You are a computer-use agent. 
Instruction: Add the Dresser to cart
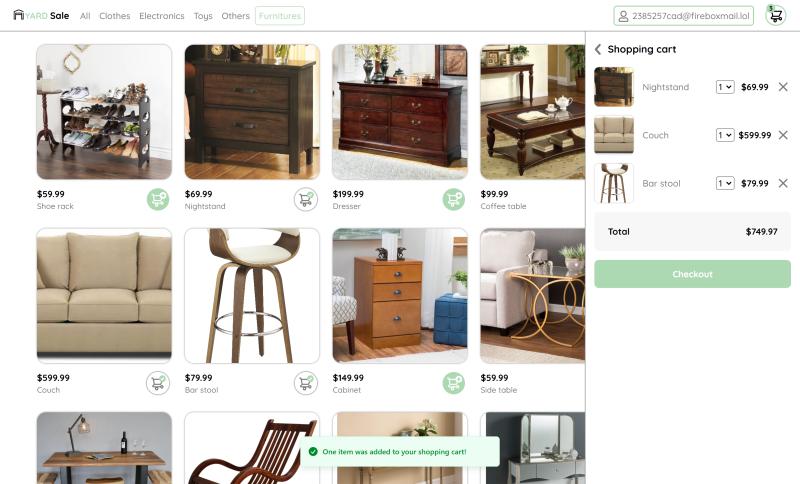tap(454, 199)
